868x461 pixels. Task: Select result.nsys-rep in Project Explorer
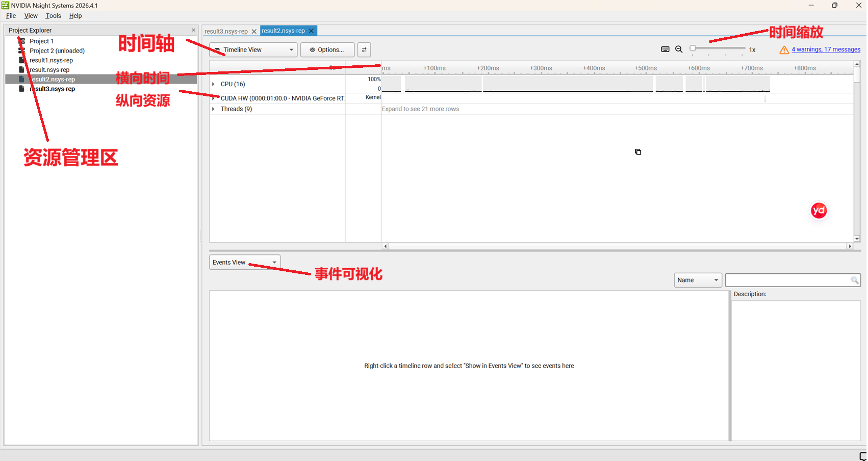[49, 70]
